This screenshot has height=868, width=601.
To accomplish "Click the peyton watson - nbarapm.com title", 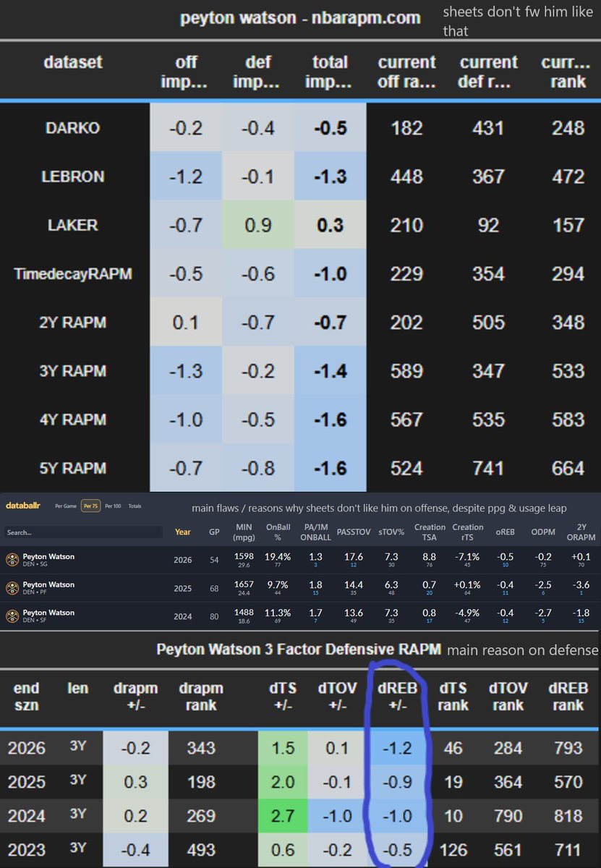I will (x=300, y=18).
